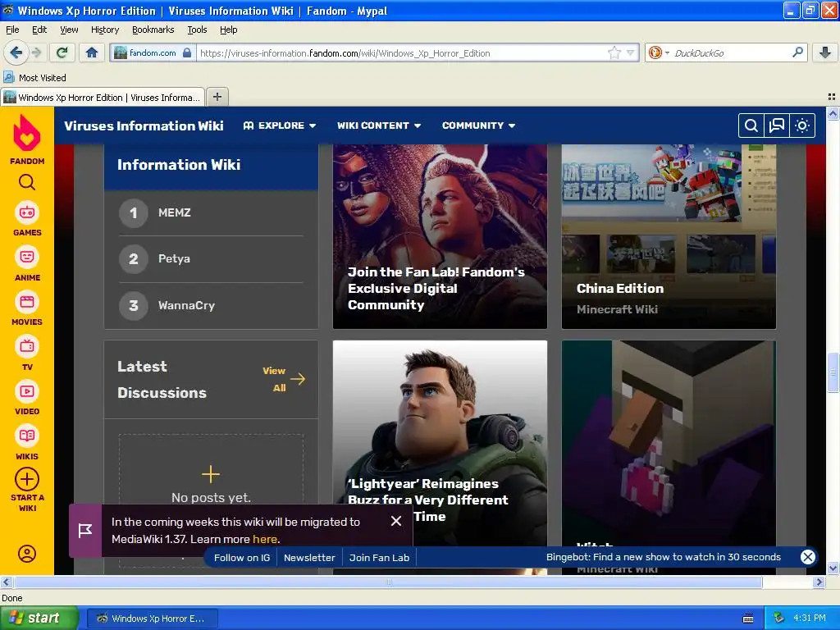Bookmark this page with the star icon

(x=614, y=52)
